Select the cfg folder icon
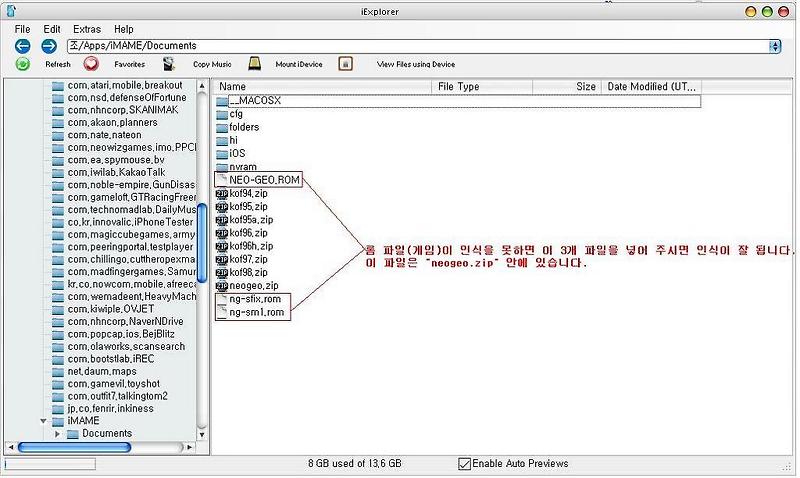 pyautogui.click(x=221, y=114)
